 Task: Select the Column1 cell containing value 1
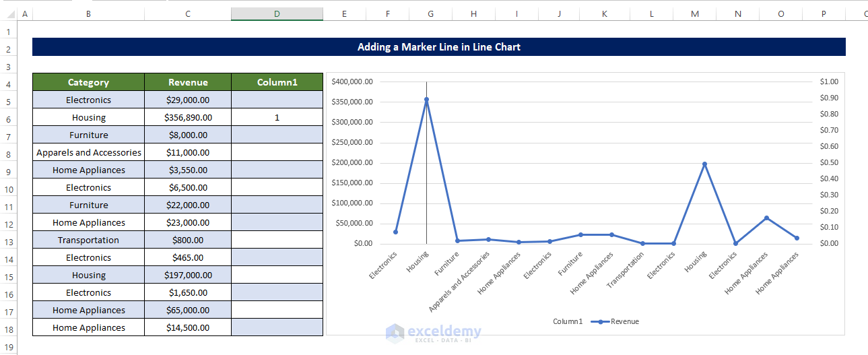[x=277, y=117]
